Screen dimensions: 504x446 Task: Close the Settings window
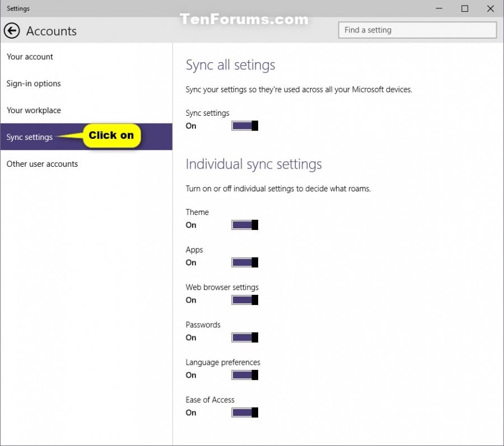(491, 8)
